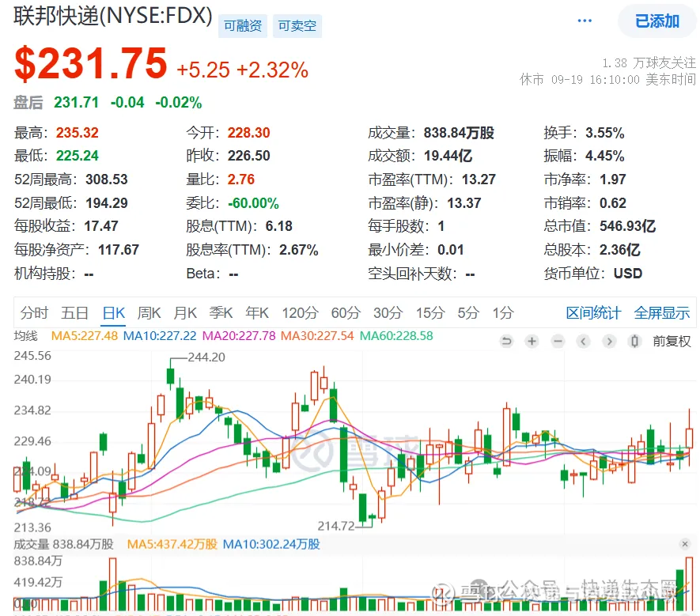Close the volume indicator panel with X

pos(685,544)
